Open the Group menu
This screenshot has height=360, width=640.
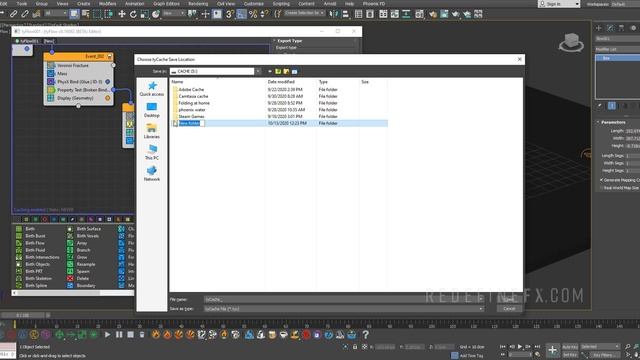click(x=42, y=4)
